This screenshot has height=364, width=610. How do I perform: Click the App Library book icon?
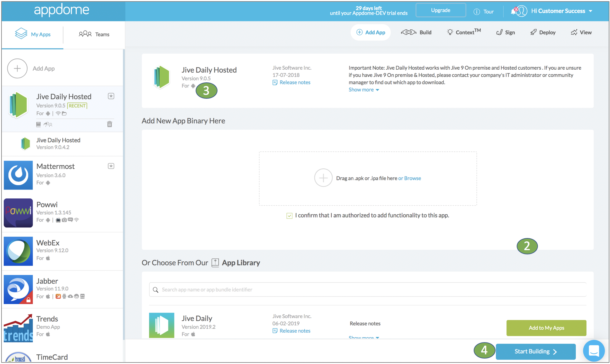point(215,263)
